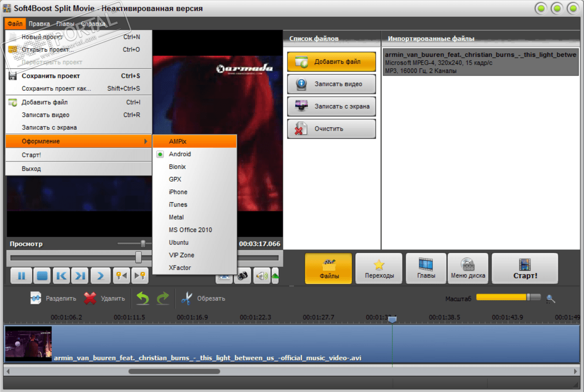Expand the Оформление submenu

pos(78,141)
